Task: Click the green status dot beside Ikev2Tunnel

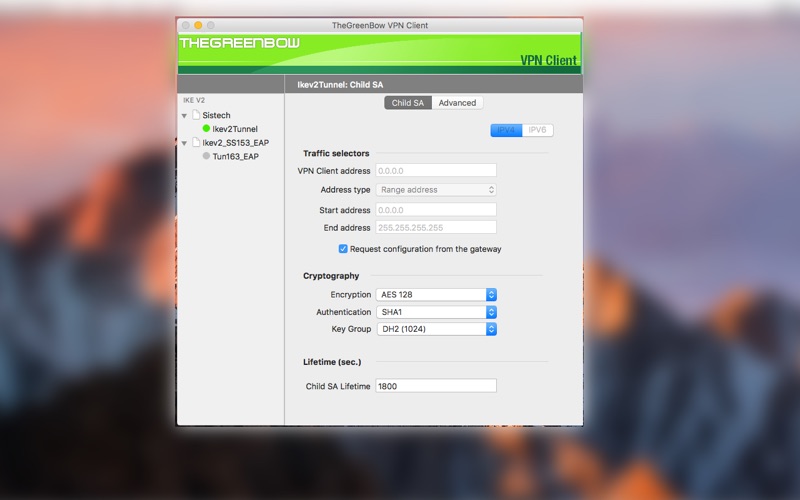Action: pos(206,129)
